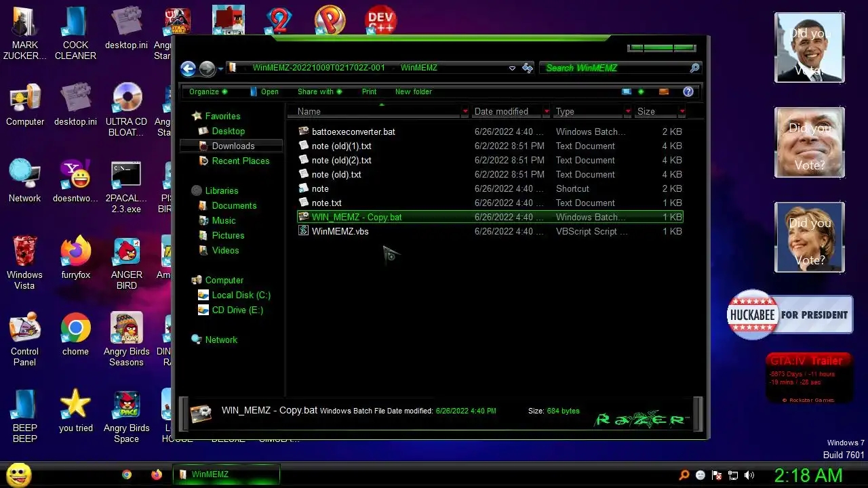Open the Date modified filter dropdown
The height and width of the screenshot is (488, 868).
[547, 111]
